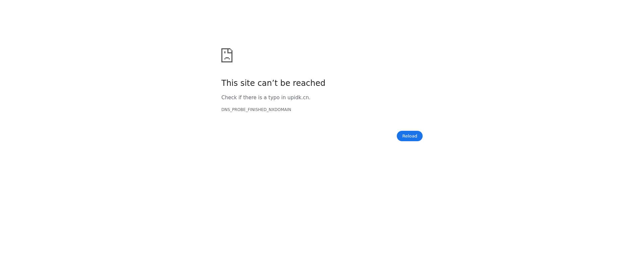The width and height of the screenshot is (644, 272).
Task: Click the word 'Check' in the message
Action: pyautogui.click(x=229, y=98)
